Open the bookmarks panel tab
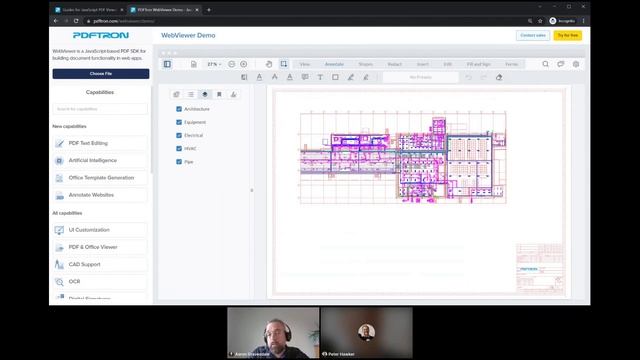 [219, 94]
